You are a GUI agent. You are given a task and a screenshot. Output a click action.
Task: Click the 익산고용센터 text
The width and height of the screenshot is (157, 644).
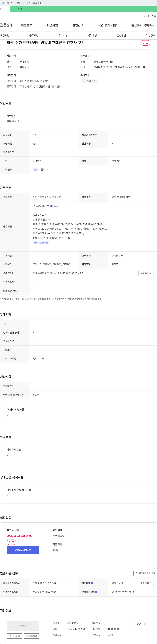pyautogui.click(x=118, y=583)
